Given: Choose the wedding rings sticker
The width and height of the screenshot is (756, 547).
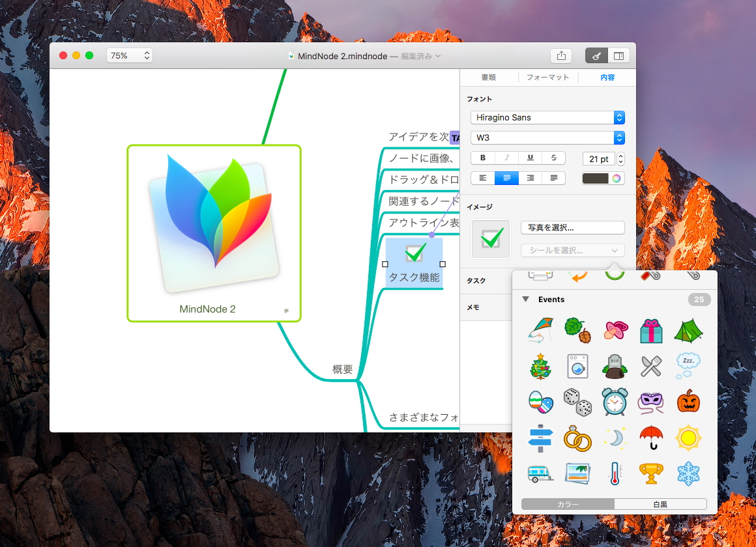Looking at the screenshot, I should pos(577,438).
